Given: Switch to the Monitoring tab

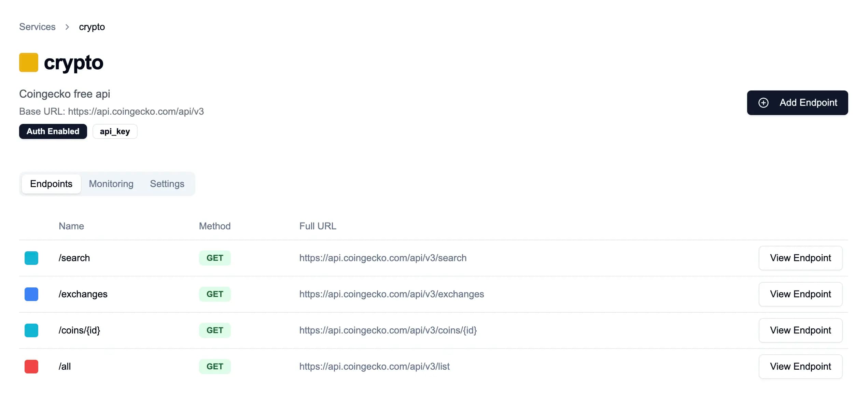Looking at the screenshot, I should pyautogui.click(x=111, y=184).
